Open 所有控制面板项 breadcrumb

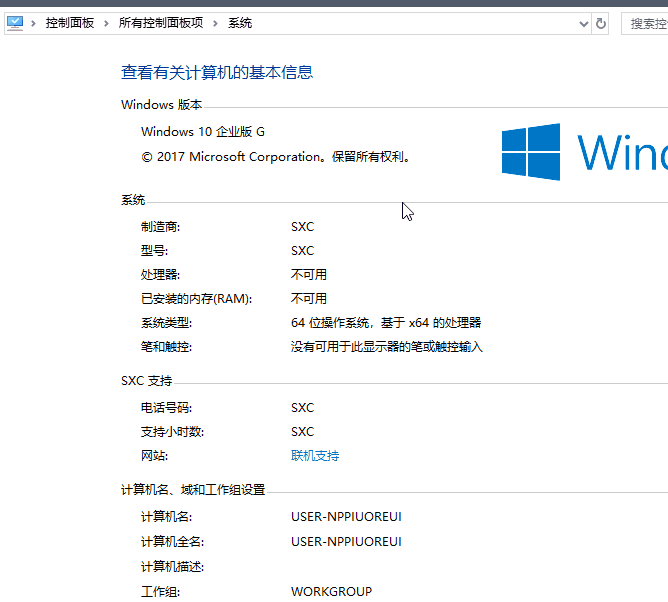click(161, 23)
